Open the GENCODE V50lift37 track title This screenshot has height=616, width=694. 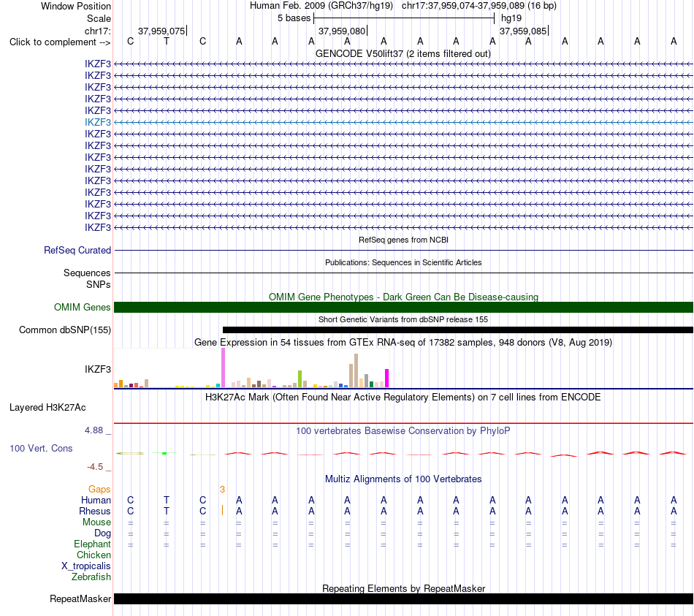(x=403, y=53)
